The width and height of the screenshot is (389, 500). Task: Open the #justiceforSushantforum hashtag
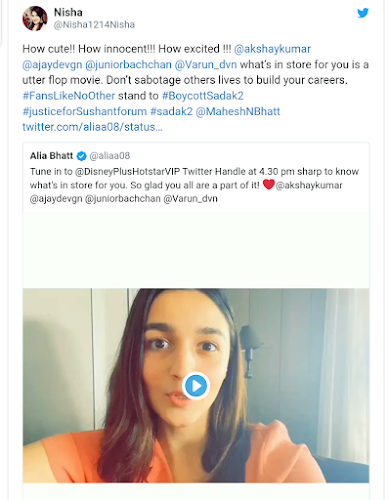coord(85,112)
